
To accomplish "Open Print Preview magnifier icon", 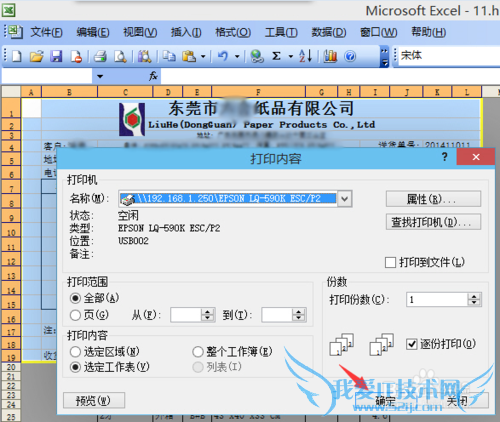I will [x=120, y=56].
